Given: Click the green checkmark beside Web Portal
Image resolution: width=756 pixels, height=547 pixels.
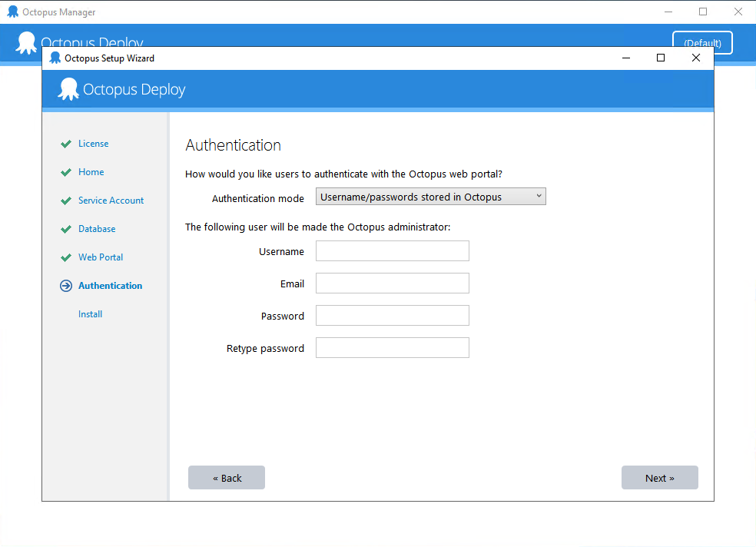Looking at the screenshot, I should [66, 257].
